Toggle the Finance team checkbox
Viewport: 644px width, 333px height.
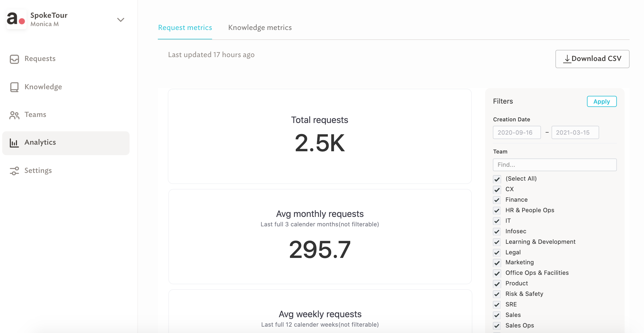point(497,200)
